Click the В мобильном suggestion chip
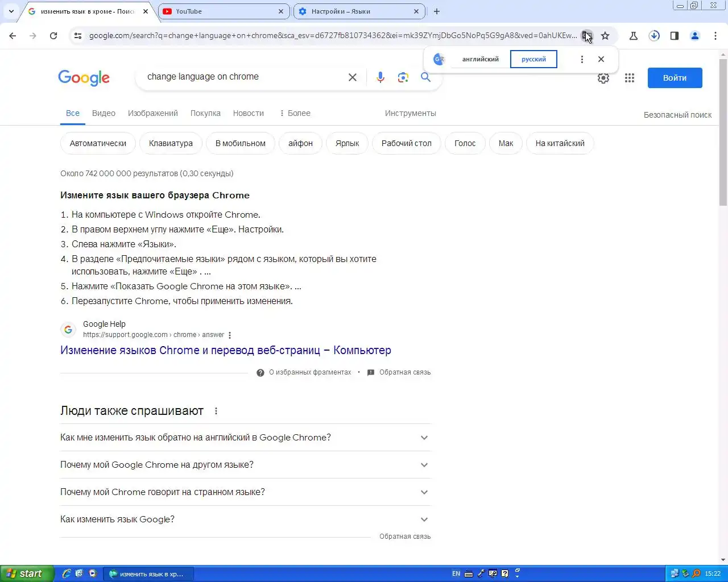Image resolution: width=728 pixels, height=582 pixels. (x=241, y=143)
